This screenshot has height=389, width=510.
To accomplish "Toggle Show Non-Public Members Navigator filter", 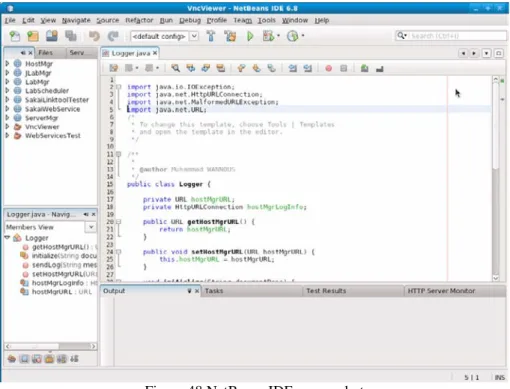I will [49, 359].
